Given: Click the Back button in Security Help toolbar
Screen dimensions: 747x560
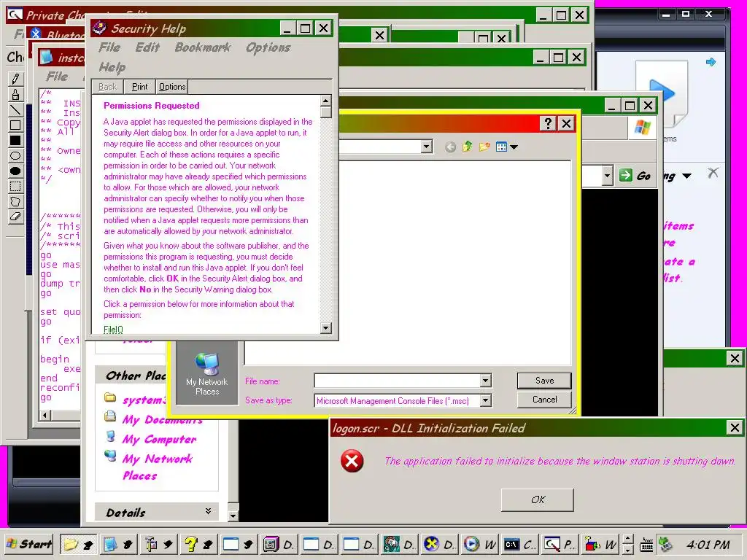Looking at the screenshot, I should point(108,87).
